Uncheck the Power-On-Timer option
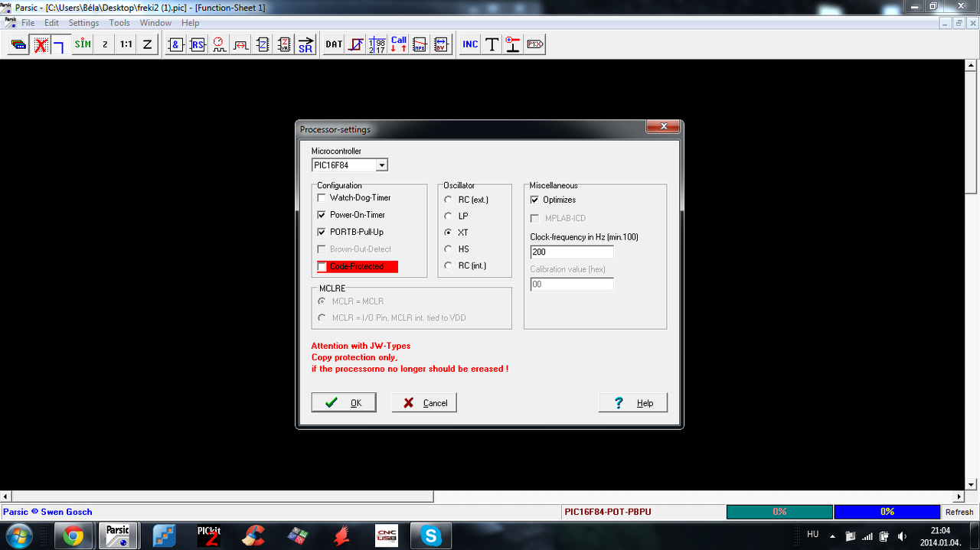Viewport: 980px width, 550px height. [322, 215]
